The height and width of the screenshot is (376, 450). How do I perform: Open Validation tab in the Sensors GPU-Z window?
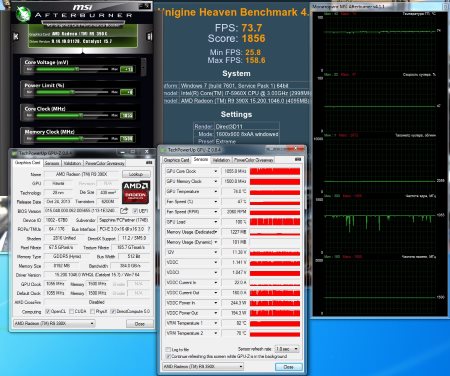point(221,160)
